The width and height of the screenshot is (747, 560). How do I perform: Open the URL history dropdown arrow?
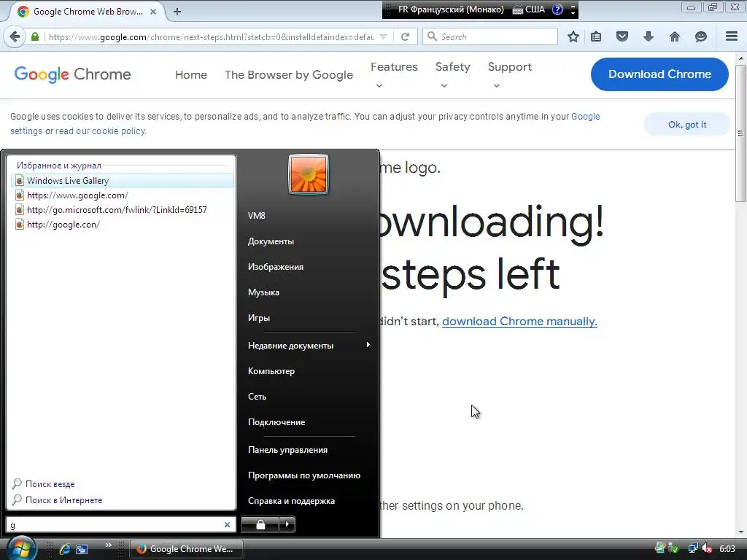click(383, 36)
